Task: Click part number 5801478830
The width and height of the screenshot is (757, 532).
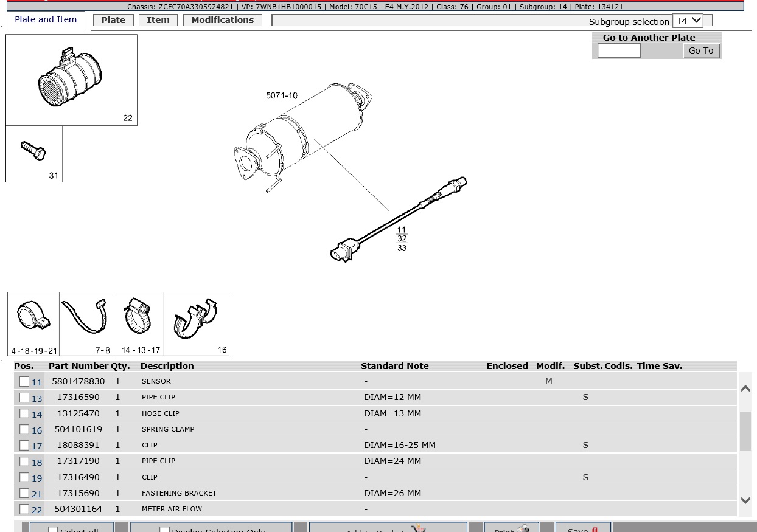Action: [78, 381]
